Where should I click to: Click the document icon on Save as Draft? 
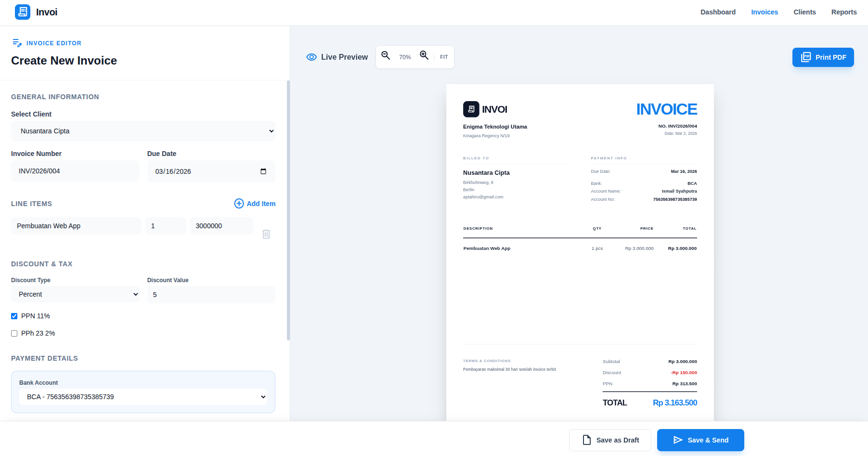point(585,440)
